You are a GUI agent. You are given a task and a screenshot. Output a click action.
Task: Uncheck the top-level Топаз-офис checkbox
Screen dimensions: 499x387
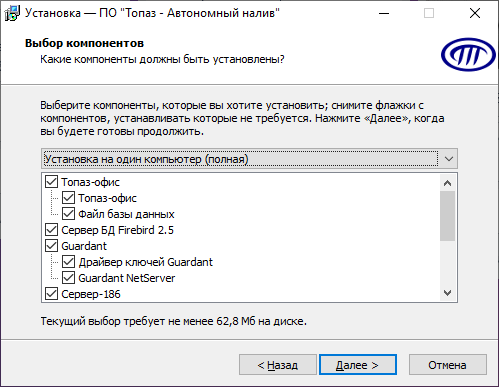click(x=51, y=182)
